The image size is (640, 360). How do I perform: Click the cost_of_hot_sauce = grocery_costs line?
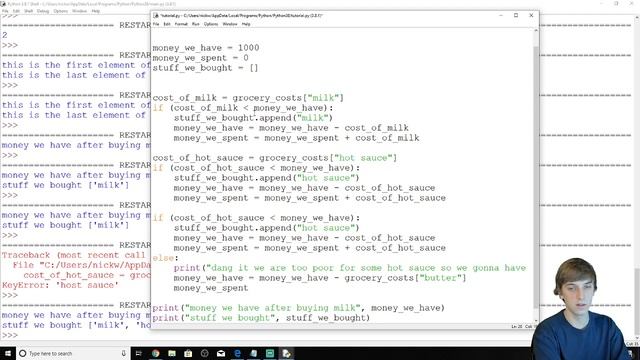pos(275,158)
